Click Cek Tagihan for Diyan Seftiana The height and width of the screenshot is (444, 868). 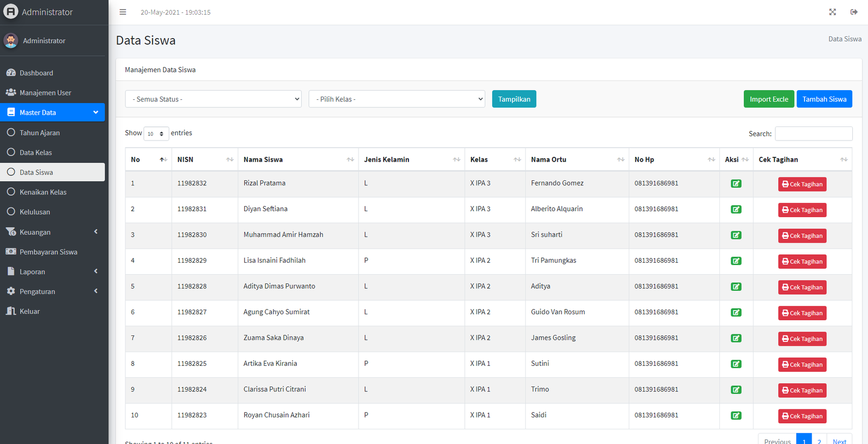pos(802,210)
